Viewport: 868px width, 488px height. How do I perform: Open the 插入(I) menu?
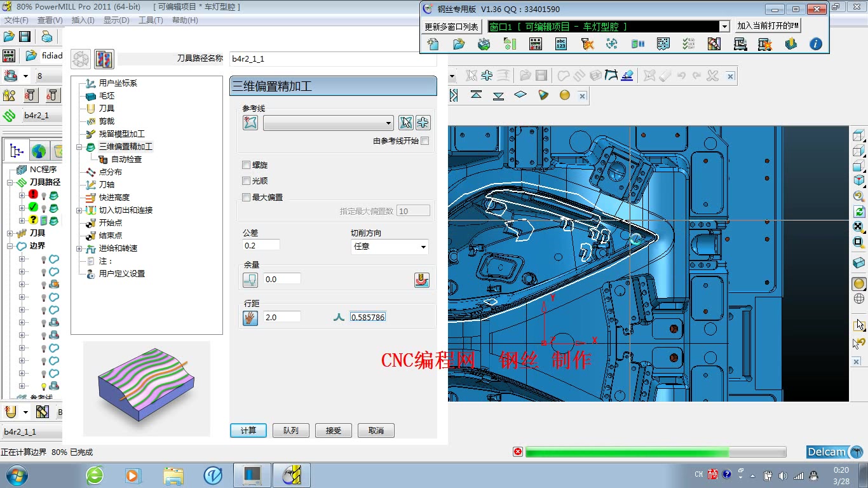coord(83,20)
